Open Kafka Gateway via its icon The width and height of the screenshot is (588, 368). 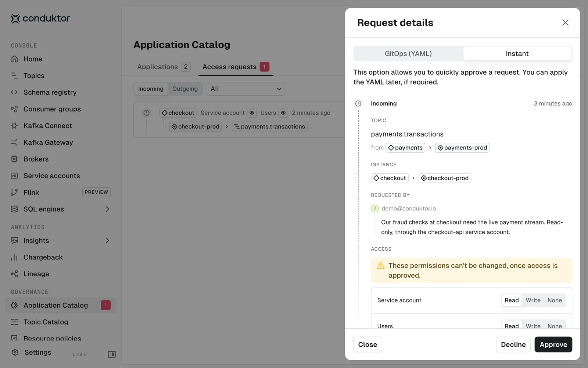(x=14, y=142)
